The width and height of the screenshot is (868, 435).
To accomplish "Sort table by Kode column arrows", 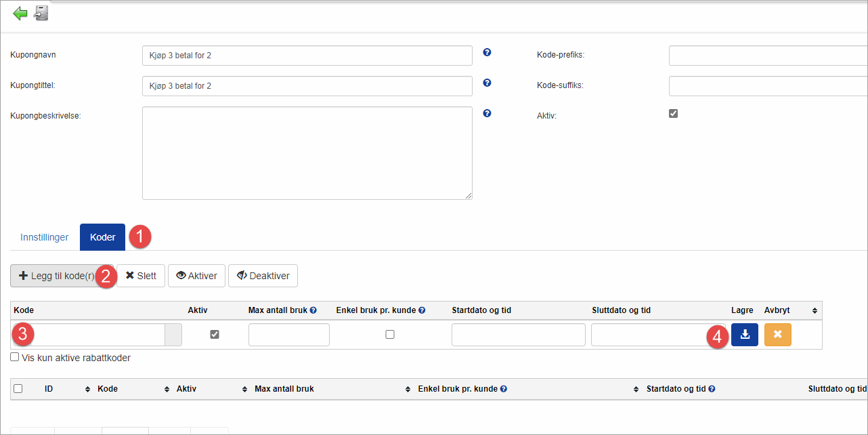I will (x=167, y=389).
